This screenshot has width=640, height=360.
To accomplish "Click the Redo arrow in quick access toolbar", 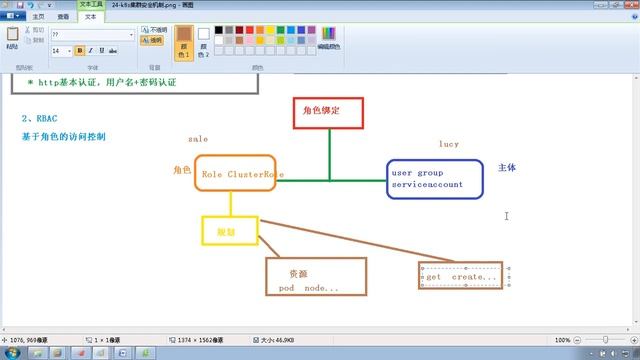I will pos(40,5).
